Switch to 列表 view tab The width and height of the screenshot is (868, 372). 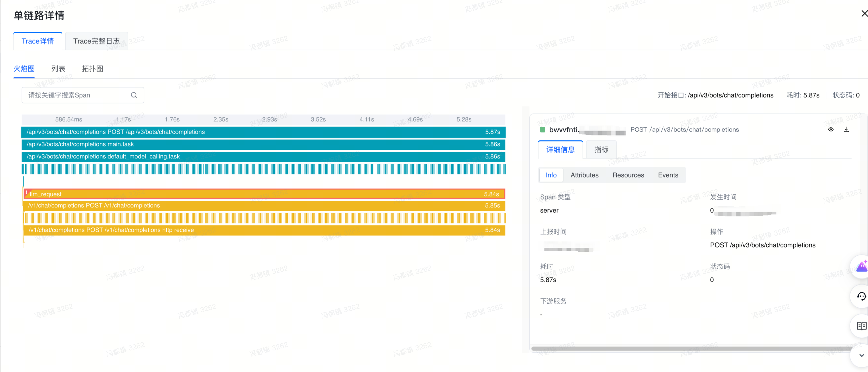click(x=58, y=69)
